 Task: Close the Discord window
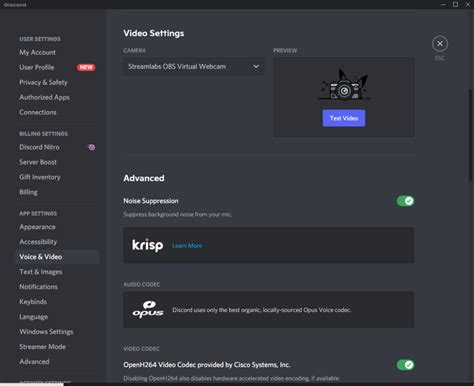pyautogui.click(x=468, y=4)
